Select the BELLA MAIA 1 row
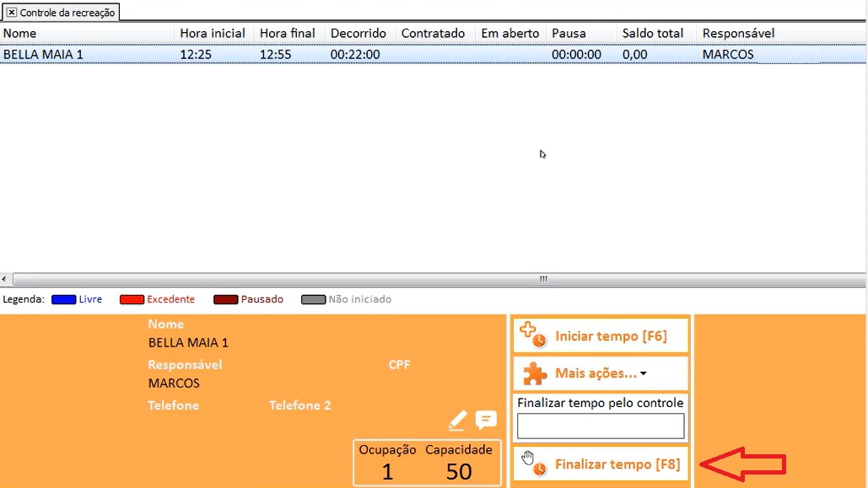The height and width of the screenshot is (488, 868). (x=84, y=54)
